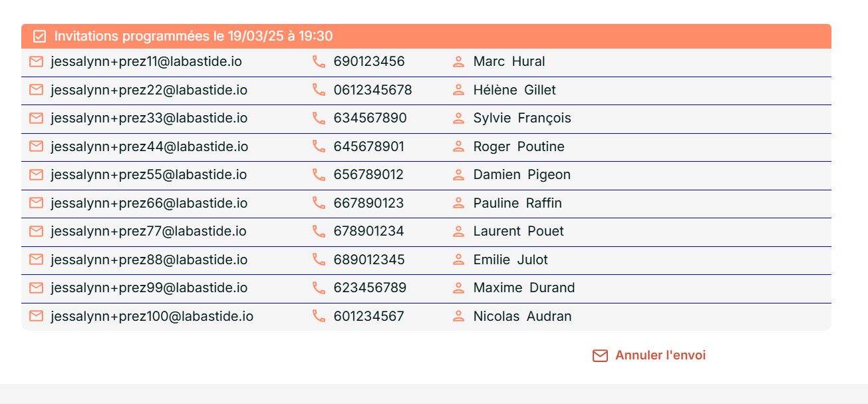Screen dimensions: 868x404
Task: Click the envelope icon for jessalynn+prez77
Action: pos(37,232)
